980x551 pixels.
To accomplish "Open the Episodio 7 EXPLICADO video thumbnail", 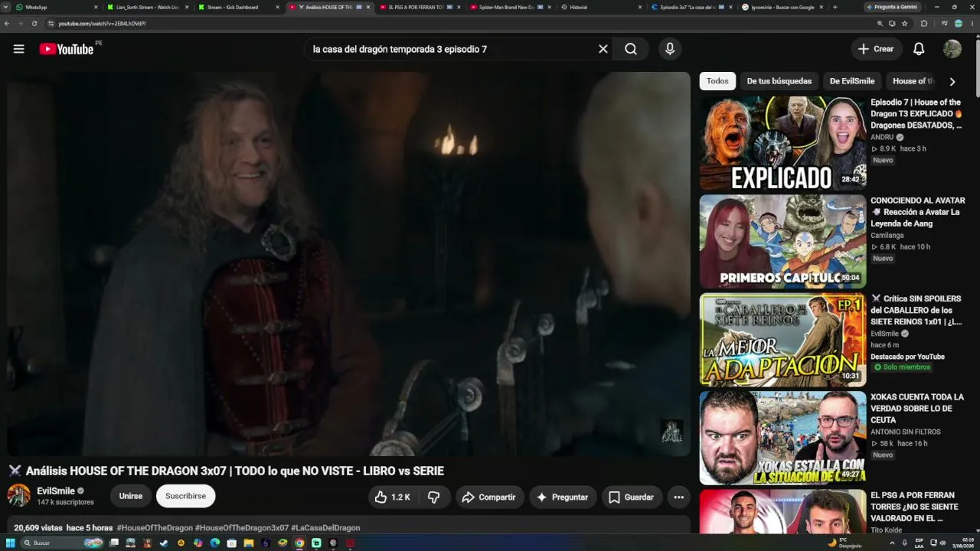I will [x=782, y=143].
